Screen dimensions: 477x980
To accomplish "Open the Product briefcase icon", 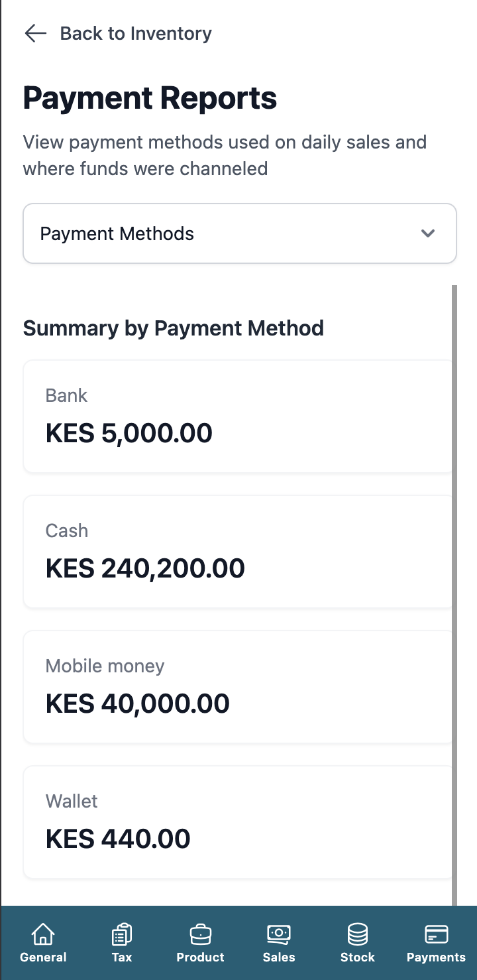I will pos(200,933).
